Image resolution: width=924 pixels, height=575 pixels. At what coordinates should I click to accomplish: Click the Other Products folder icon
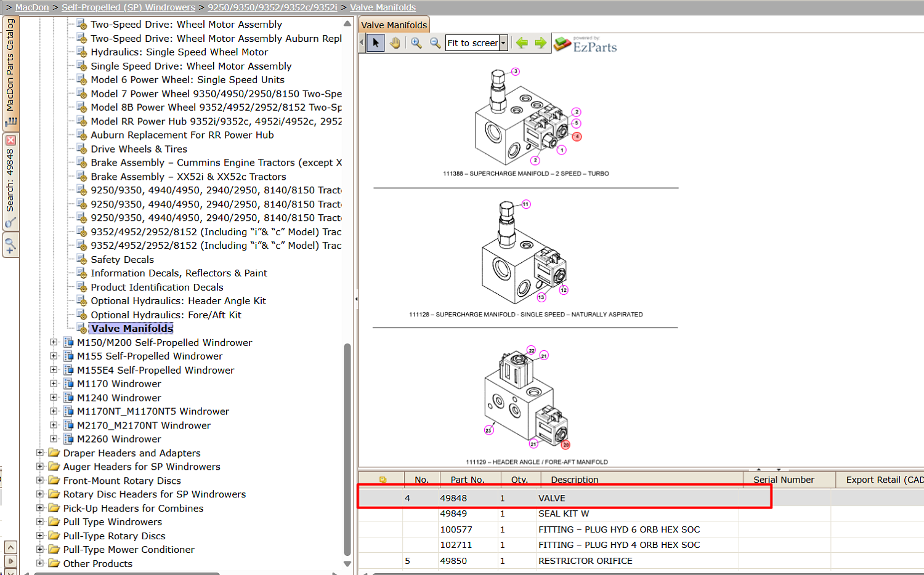tap(54, 563)
